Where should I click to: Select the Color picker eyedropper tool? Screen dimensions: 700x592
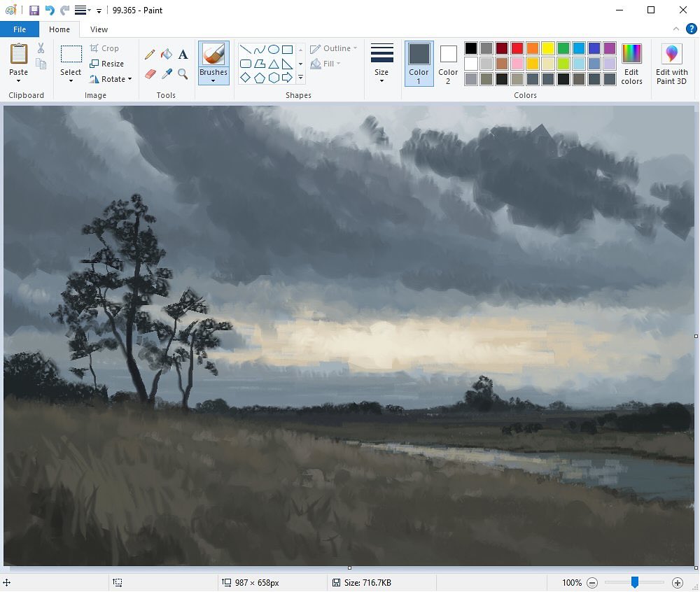(167, 73)
